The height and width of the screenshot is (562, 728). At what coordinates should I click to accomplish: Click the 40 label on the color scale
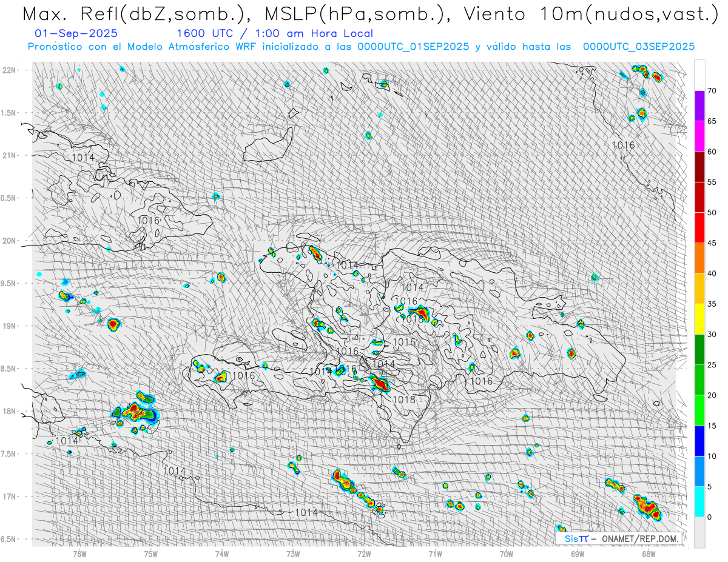click(x=712, y=273)
